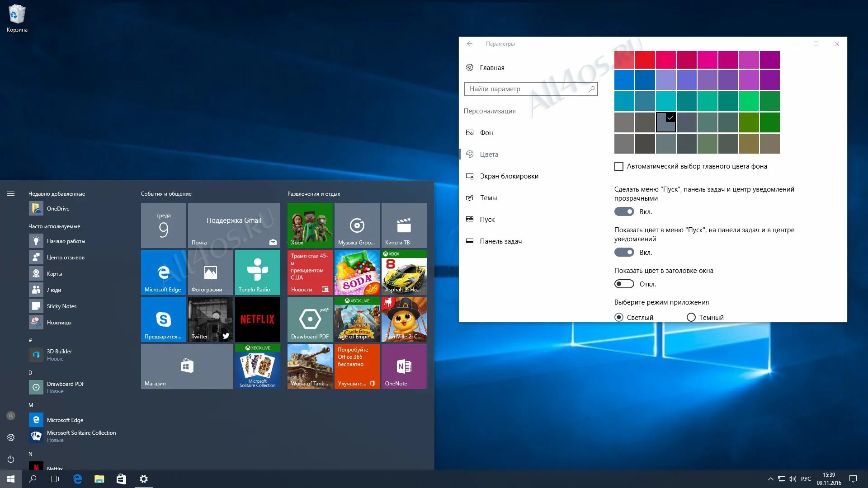Click the Settings gear in the Start rail

(10, 437)
